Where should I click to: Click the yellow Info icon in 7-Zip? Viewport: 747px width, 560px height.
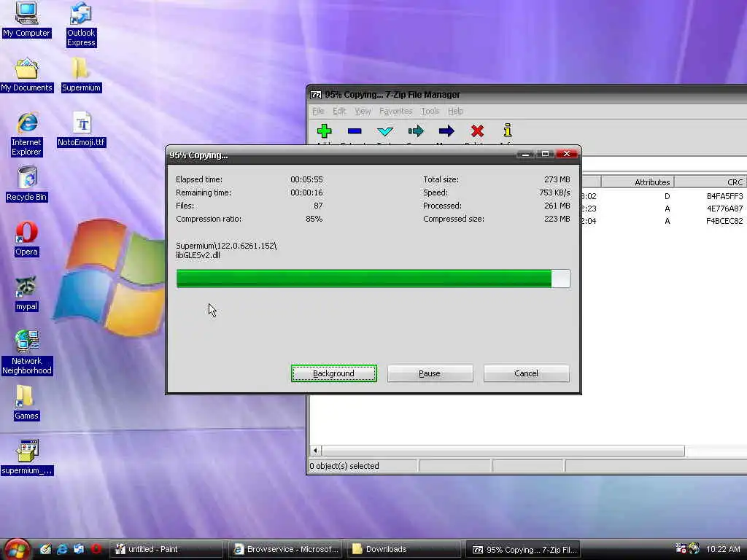(508, 130)
